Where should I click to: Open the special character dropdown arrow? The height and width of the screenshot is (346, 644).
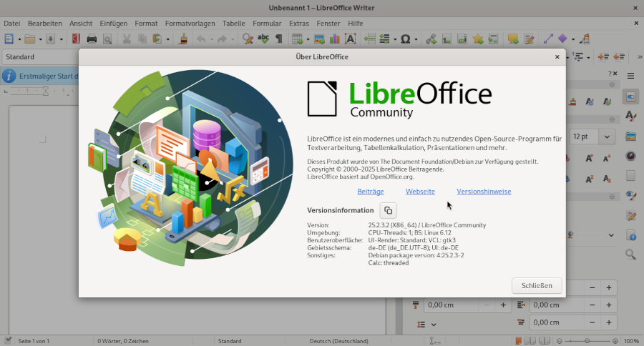[416, 39]
